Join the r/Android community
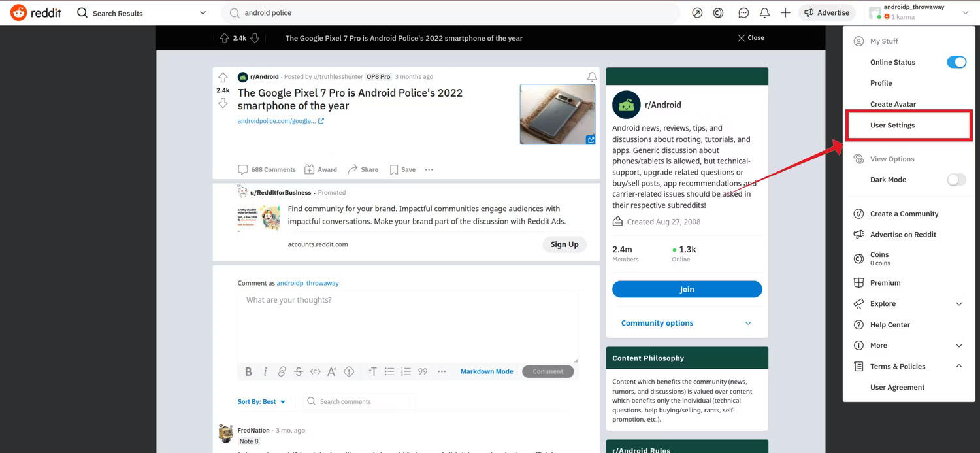Viewport: 980px width, 453px height. (x=687, y=289)
